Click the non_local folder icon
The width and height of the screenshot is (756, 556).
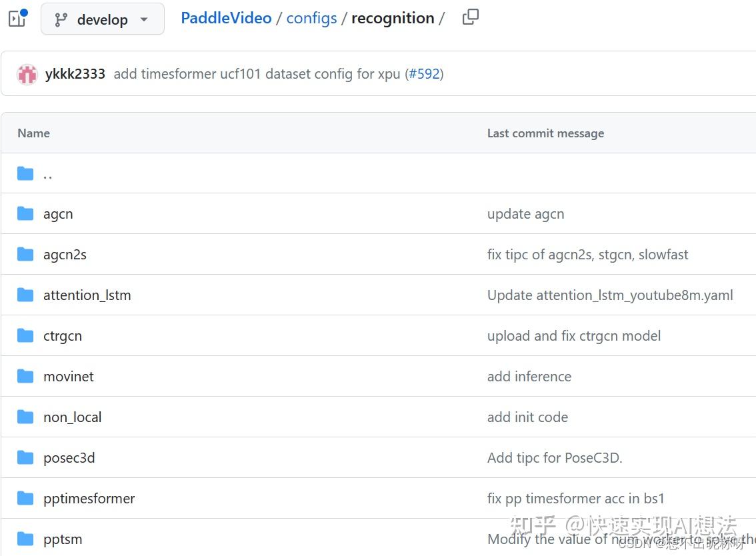pyautogui.click(x=25, y=417)
